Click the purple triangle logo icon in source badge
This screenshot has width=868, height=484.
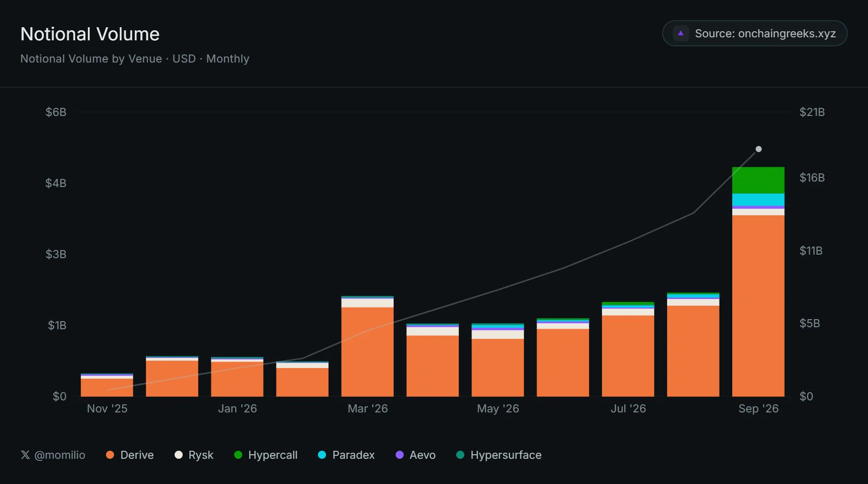pyautogui.click(x=681, y=33)
